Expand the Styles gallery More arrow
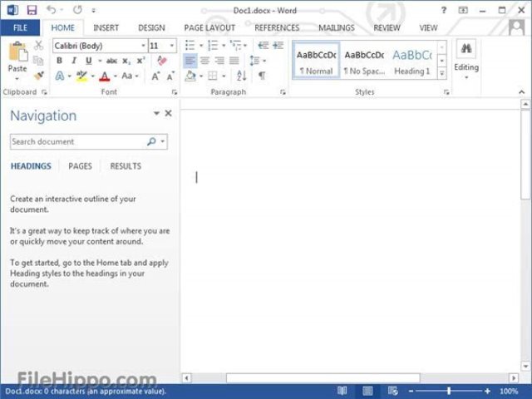Viewport: 532px width, 399px height. [x=442, y=72]
